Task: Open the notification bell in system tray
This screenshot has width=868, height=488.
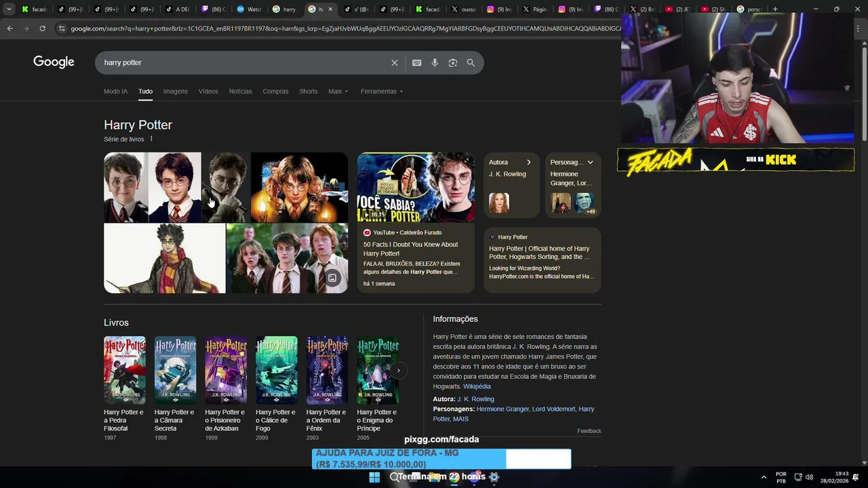Action: [856, 477]
